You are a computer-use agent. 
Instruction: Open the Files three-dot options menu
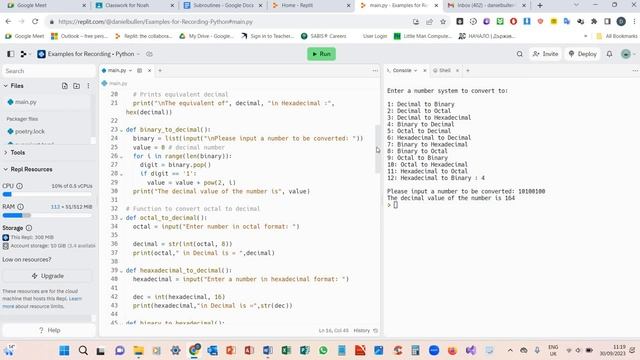tap(88, 86)
